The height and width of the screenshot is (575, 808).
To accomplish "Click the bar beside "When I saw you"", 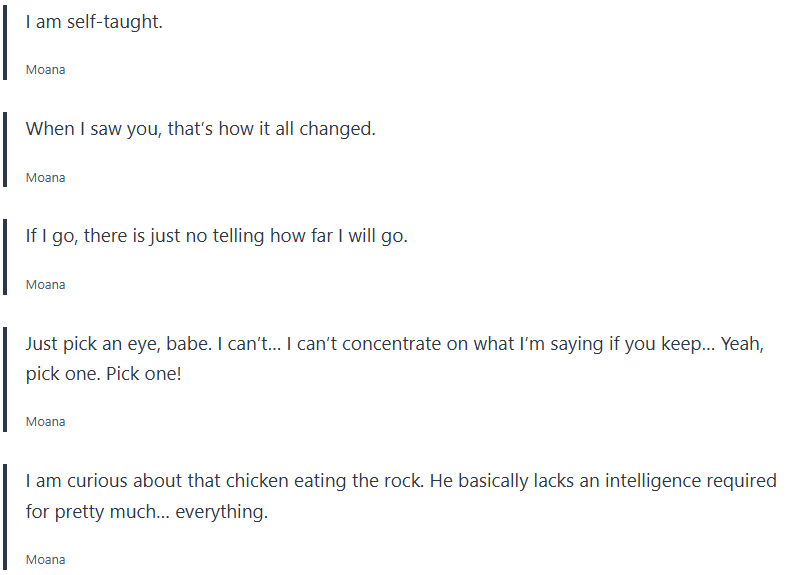I will 5,149.
